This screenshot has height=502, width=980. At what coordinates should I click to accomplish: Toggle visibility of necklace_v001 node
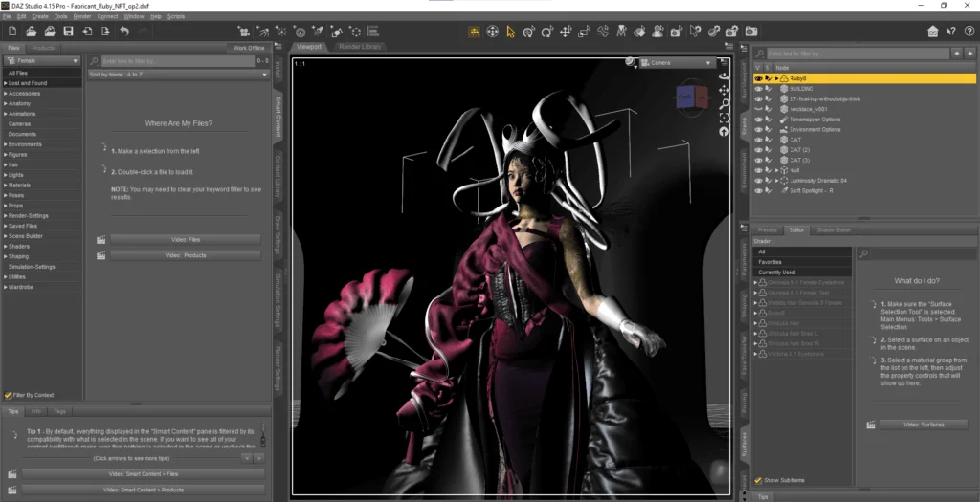tap(758, 109)
